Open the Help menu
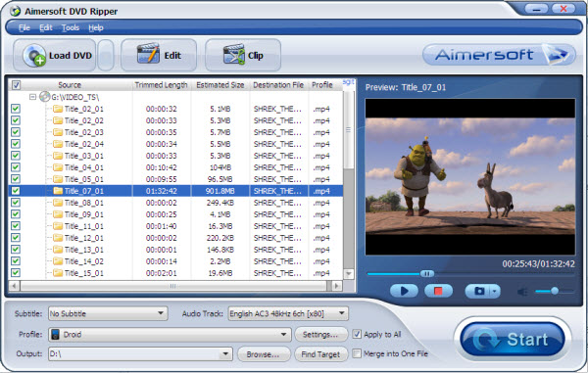This screenshot has width=588, height=373. (x=96, y=27)
